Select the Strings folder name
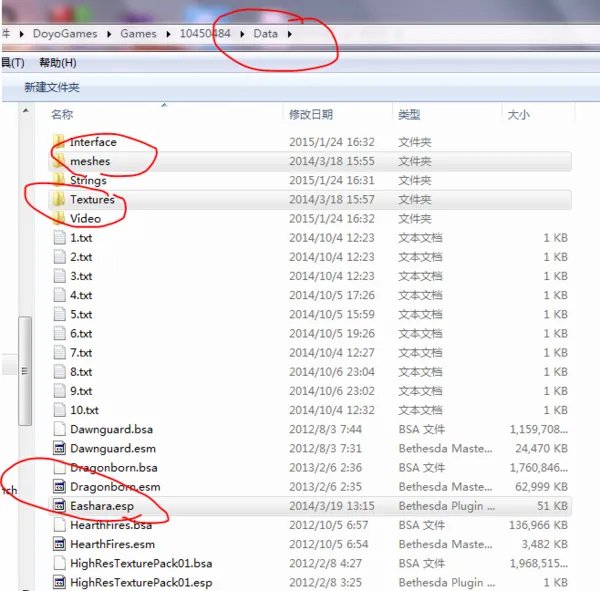600x591 pixels. pos(88,180)
